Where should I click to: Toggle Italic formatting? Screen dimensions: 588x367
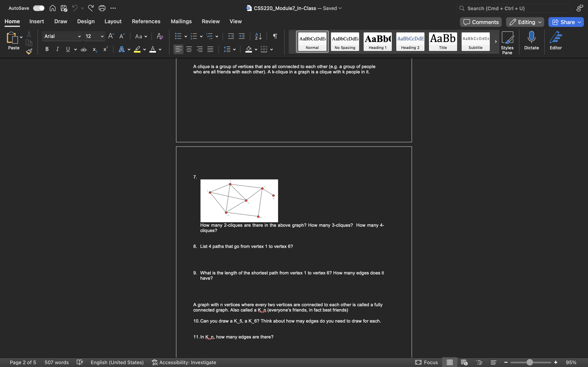(x=57, y=49)
